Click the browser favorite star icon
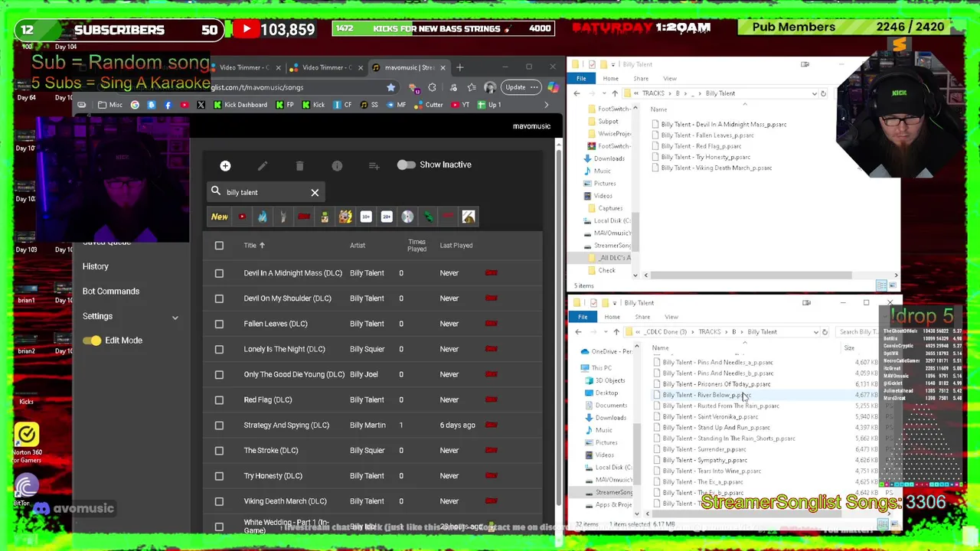The height and width of the screenshot is (551, 980). (391, 87)
